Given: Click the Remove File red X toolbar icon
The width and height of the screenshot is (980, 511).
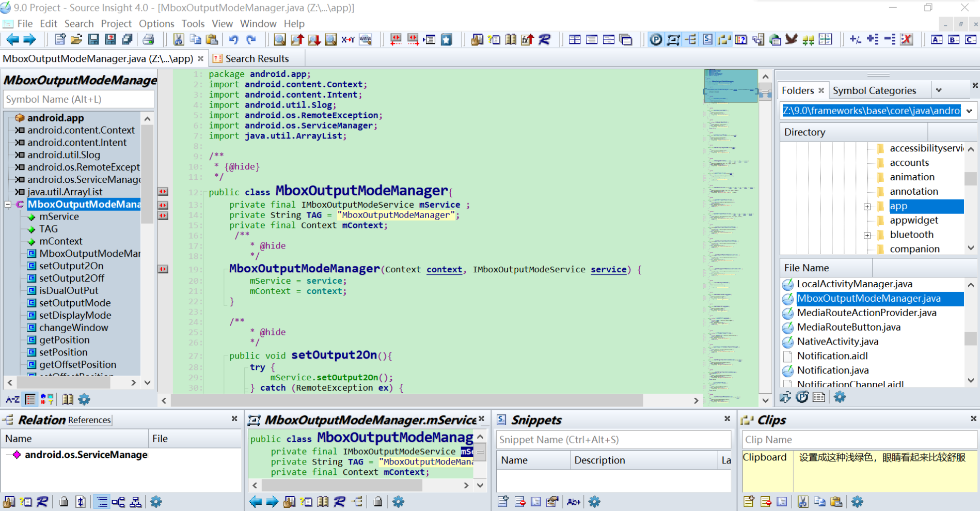Looking at the screenshot, I should [x=907, y=39].
